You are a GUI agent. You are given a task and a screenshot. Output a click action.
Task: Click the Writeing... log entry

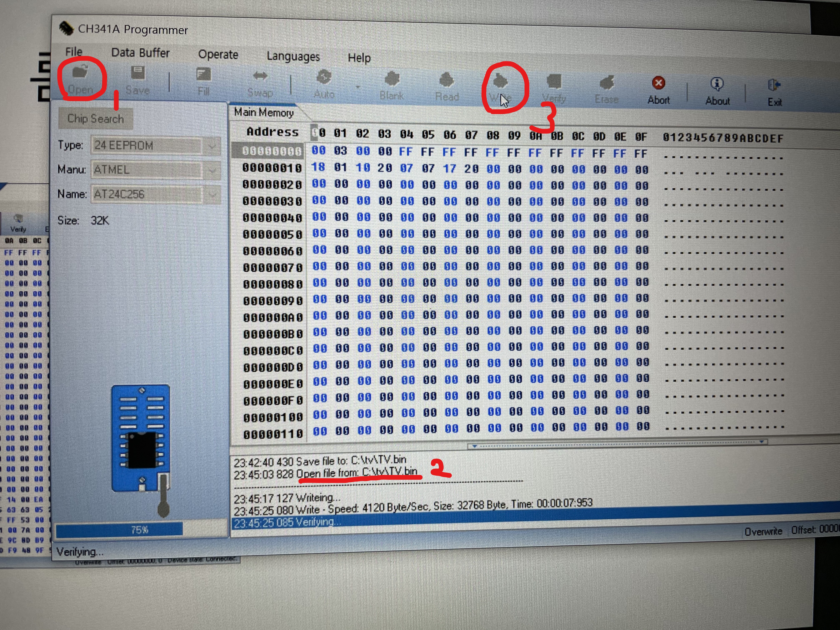(x=287, y=498)
